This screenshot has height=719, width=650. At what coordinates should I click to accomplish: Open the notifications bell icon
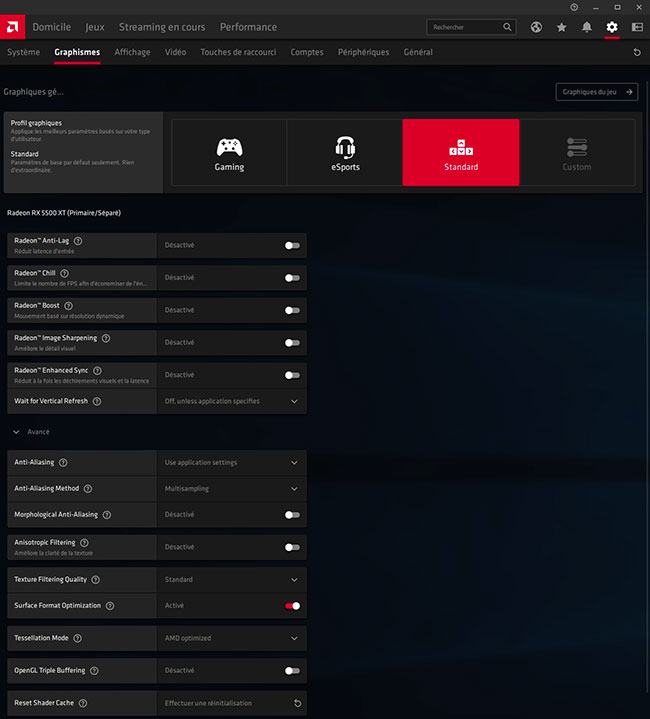[x=587, y=27]
